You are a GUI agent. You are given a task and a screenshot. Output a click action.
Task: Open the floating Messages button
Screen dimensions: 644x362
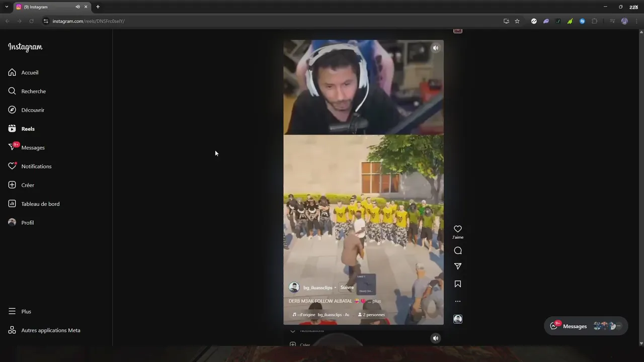586,326
